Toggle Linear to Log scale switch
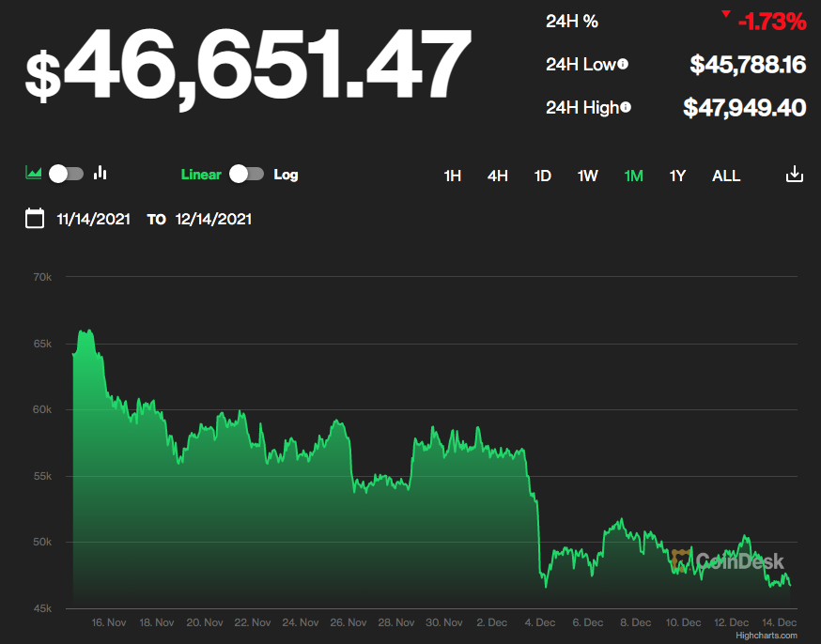 click(247, 174)
